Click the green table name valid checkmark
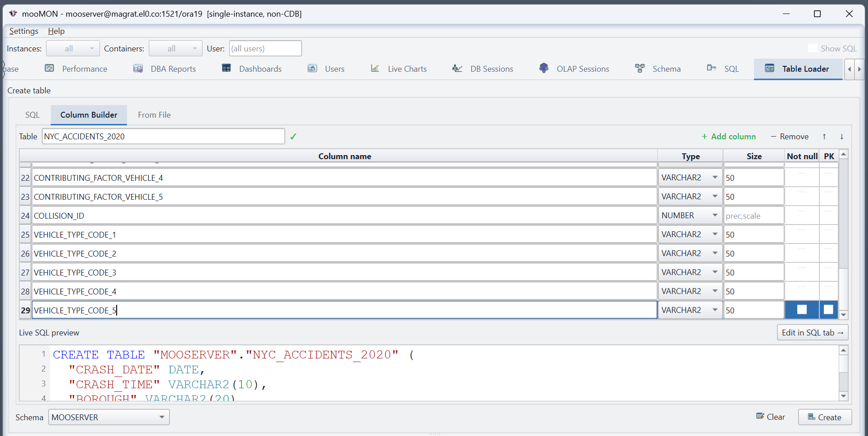Viewport: 868px width, 436px height. click(293, 136)
